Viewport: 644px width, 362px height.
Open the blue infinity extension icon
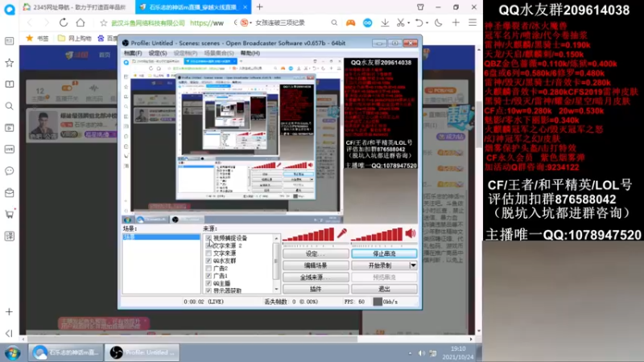(x=368, y=23)
